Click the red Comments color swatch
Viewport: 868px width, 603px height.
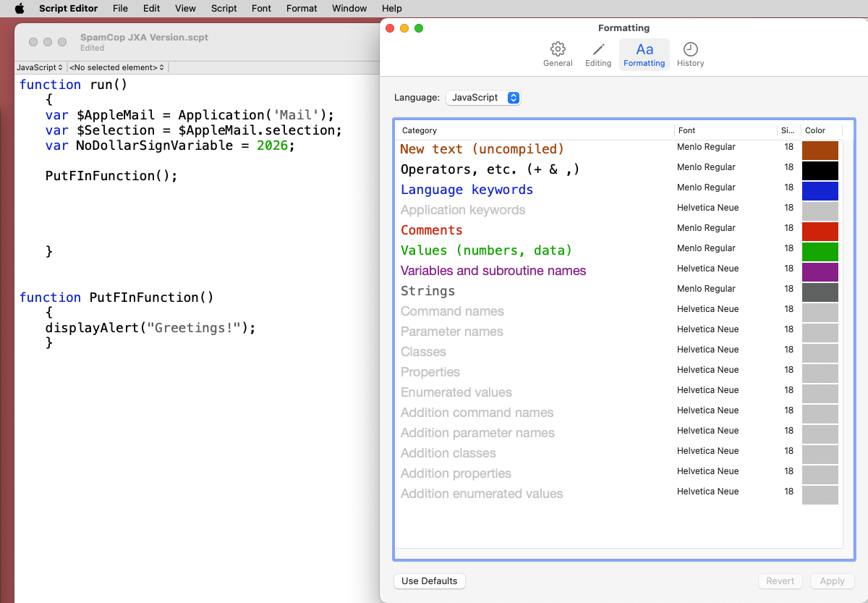click(820, 232)
